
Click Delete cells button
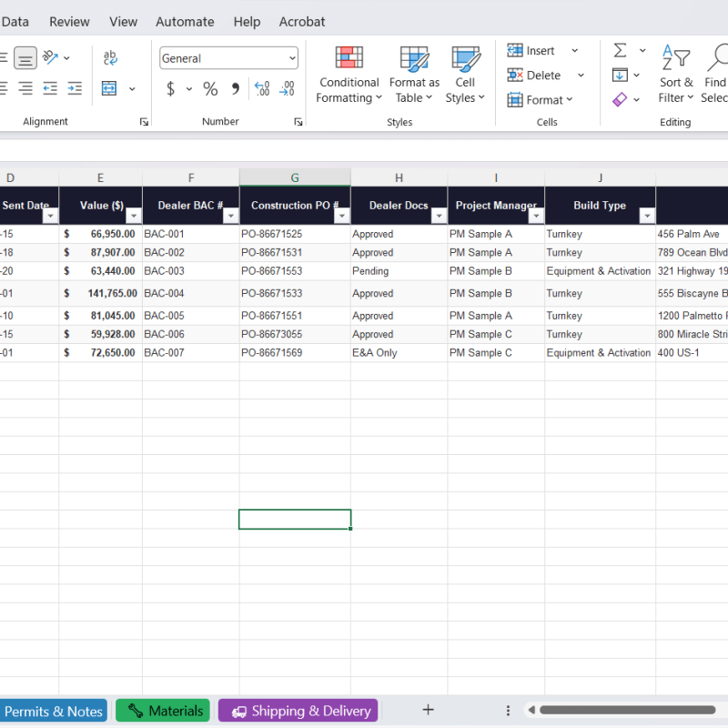point(534,75)
